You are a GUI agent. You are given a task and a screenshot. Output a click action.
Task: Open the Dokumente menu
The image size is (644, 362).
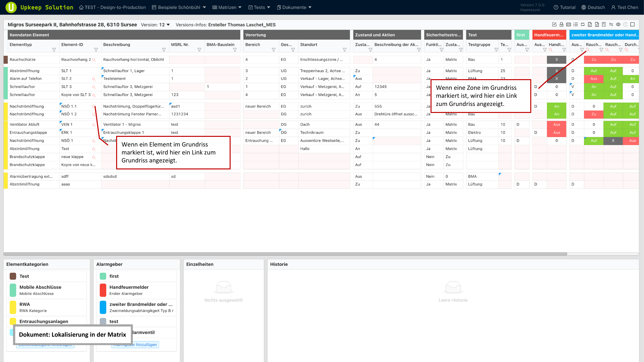294,7
